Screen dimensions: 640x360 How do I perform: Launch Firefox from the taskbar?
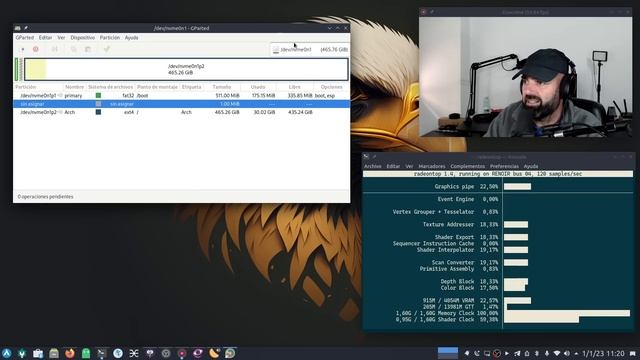click(70, 353)
